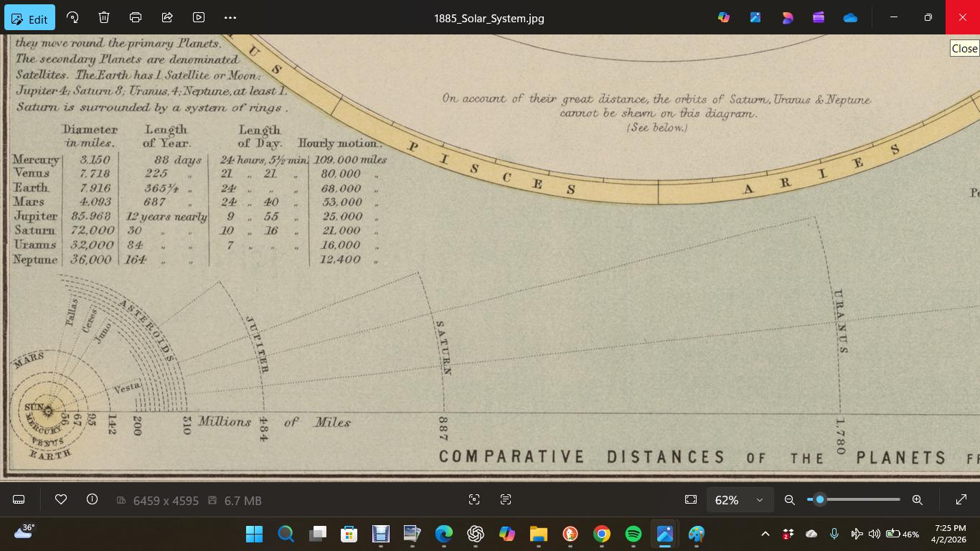Viewport: 980px width, 551px height.
Task: Open ChatGPT from the taskbar
Action: point(476,534)
